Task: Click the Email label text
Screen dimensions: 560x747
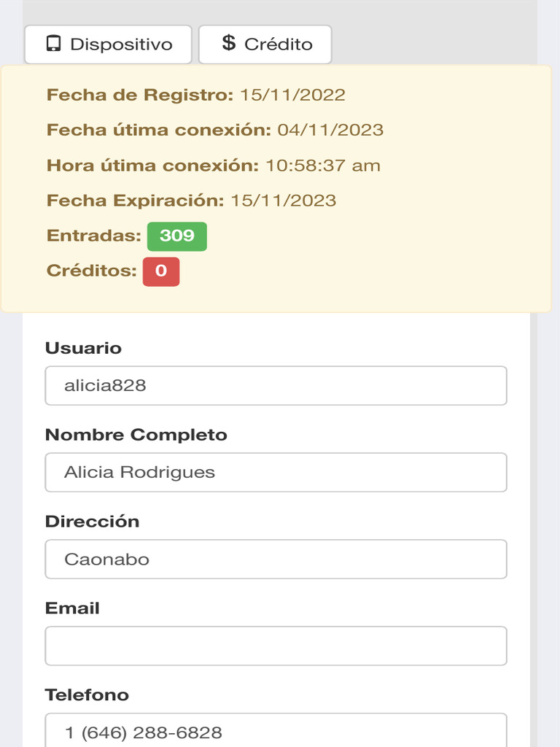Action: click(72, 608)
